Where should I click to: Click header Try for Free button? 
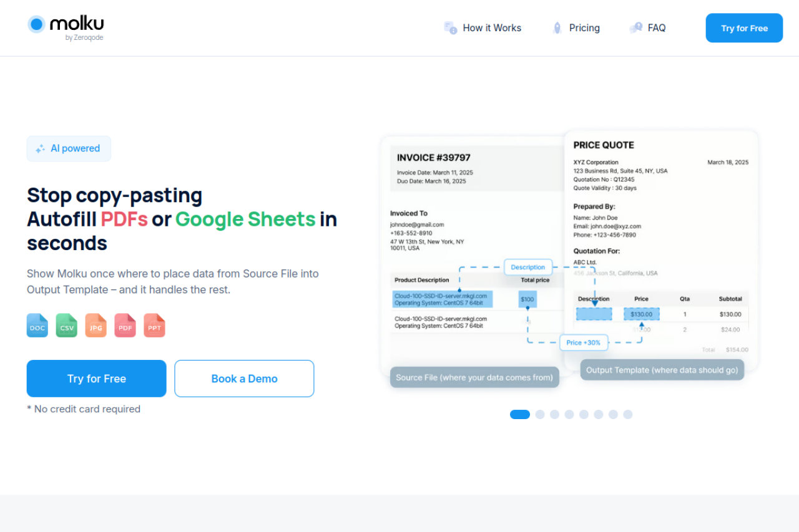point(744,28)
